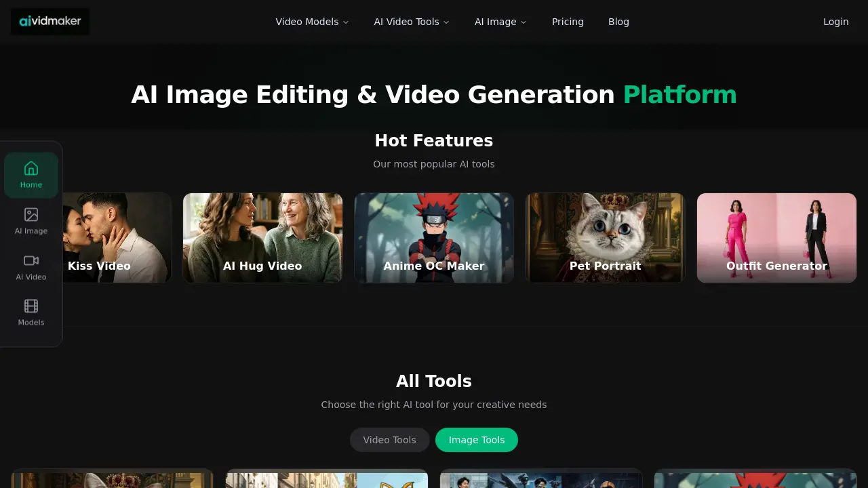Open the Home sidebar icon

click(31, 175)
